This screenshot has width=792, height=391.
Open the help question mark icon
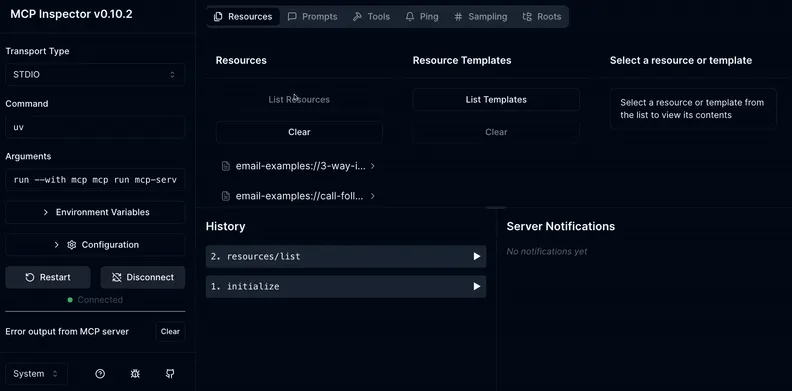click(x=100, y=374)
